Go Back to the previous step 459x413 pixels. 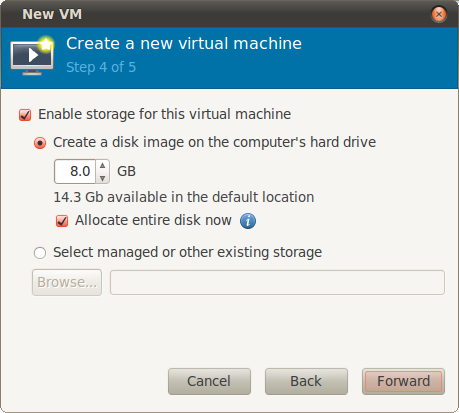pyautogui.click(x=306, y=381)
